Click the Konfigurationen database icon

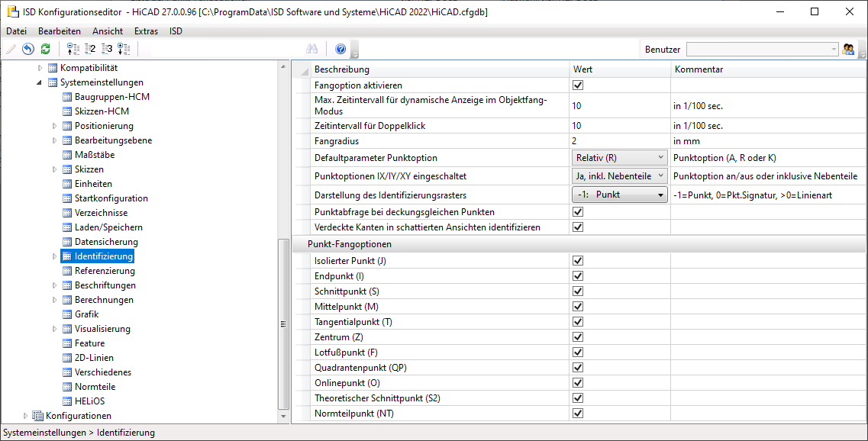tap(37, 416)
